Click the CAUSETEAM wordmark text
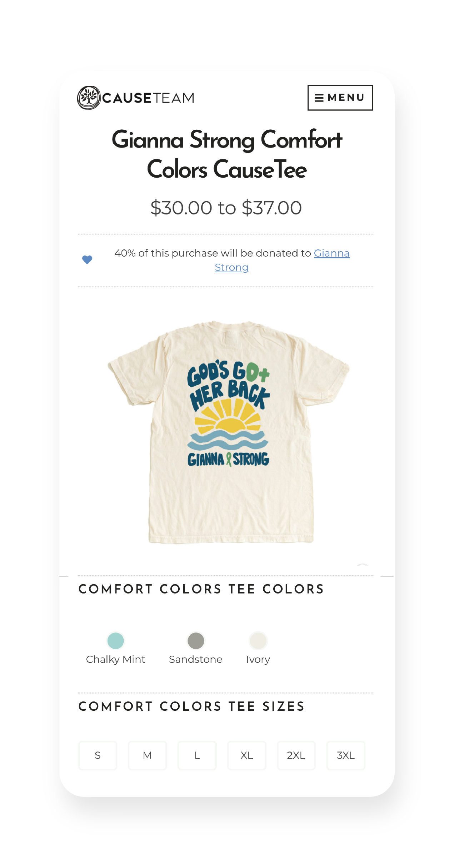The height and width of the screenshot is (868, 454). point(148,98)
